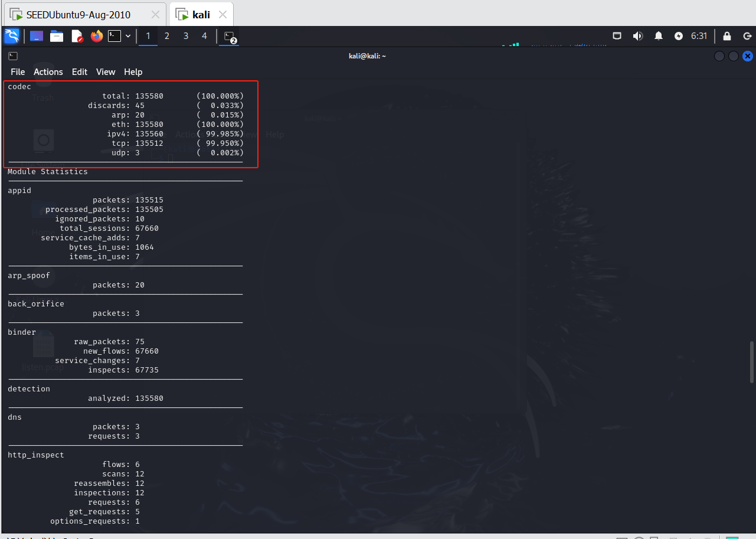Screen dimensions: 756x539
Task: Click the "back_orifice" section heading
Action: coord(36,304)
